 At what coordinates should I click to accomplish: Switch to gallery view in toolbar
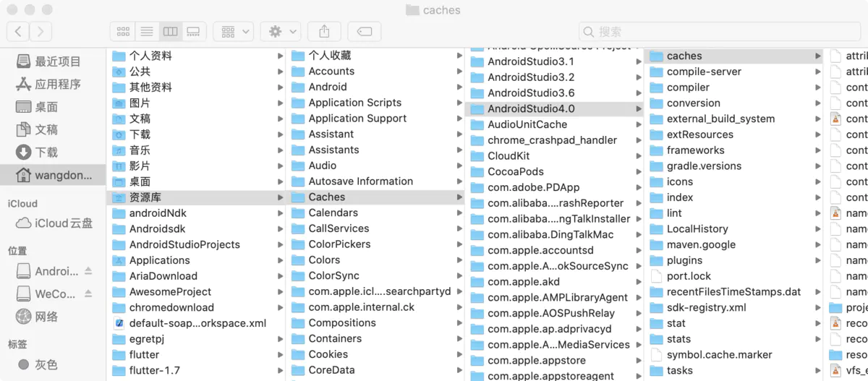pyautogui.click(x=193, y=31)
